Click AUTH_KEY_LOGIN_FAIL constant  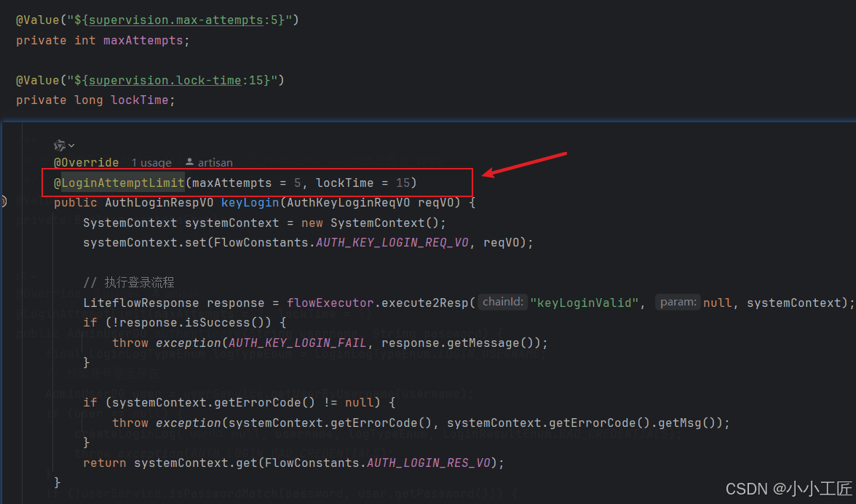[x=298, y=343]
